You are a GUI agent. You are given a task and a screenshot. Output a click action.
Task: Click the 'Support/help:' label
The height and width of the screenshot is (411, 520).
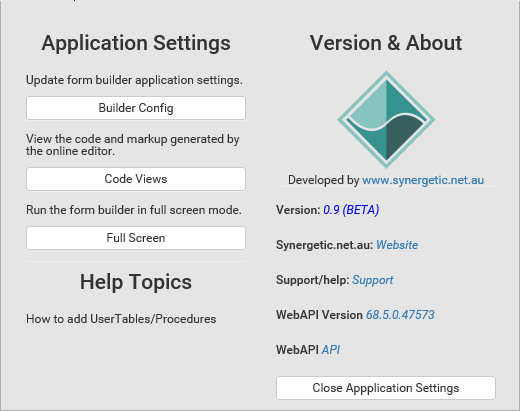point(313,280)
